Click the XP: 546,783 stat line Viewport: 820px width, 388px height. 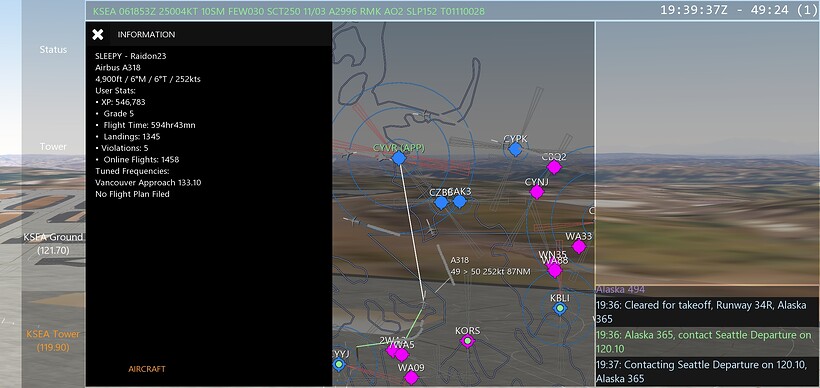coord(120,102)
